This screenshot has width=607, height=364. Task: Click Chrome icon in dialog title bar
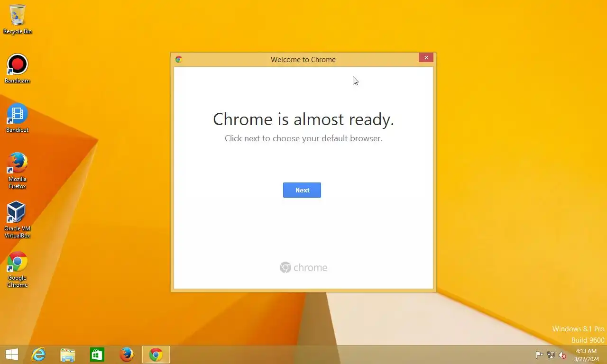tap(179, 59)
